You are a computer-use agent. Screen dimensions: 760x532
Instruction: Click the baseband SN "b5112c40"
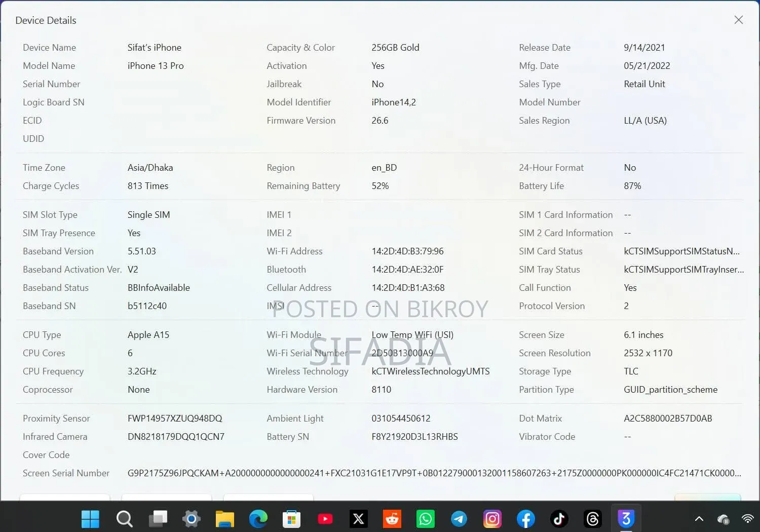[x=147, y=306]
